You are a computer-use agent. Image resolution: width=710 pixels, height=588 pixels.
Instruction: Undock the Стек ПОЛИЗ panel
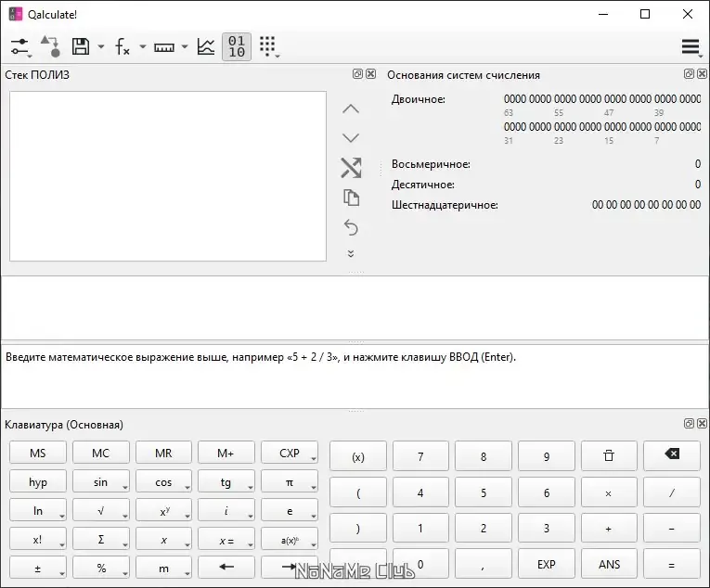[357, 74]
